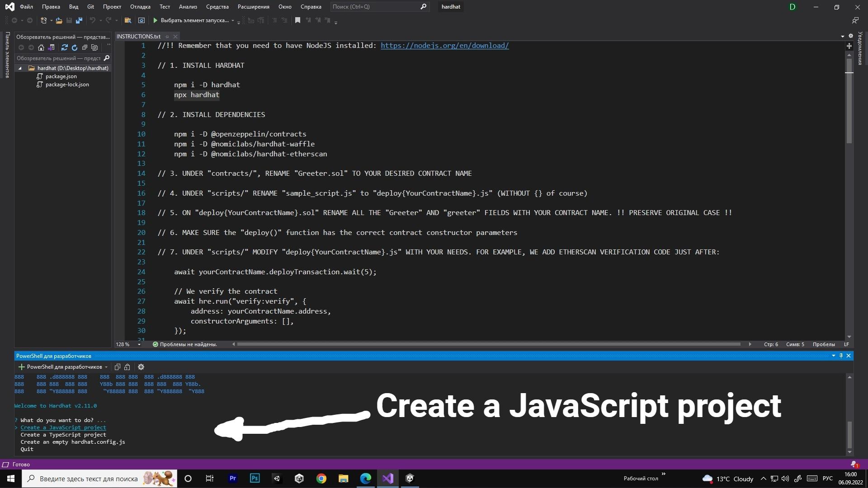The image size is (868, 488).
Task: Click the Refresh icon in Solution Explorer
Action: [x=75, y=47]
